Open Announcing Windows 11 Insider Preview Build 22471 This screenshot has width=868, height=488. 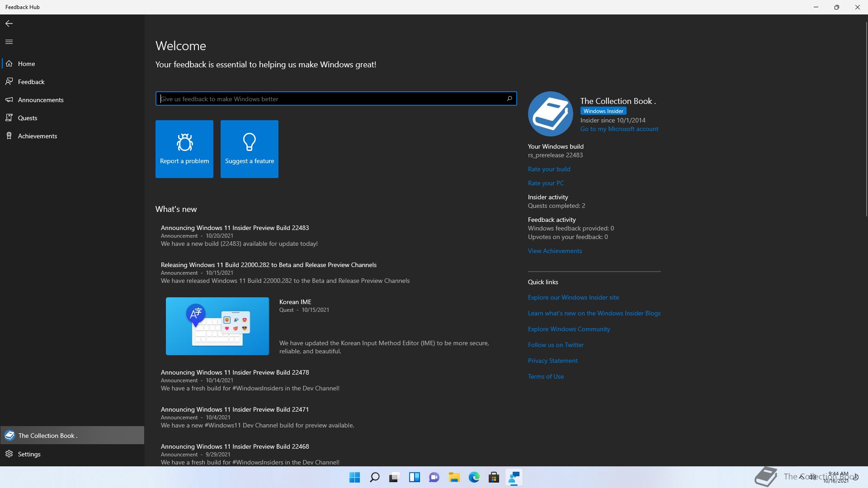point(235,409)
